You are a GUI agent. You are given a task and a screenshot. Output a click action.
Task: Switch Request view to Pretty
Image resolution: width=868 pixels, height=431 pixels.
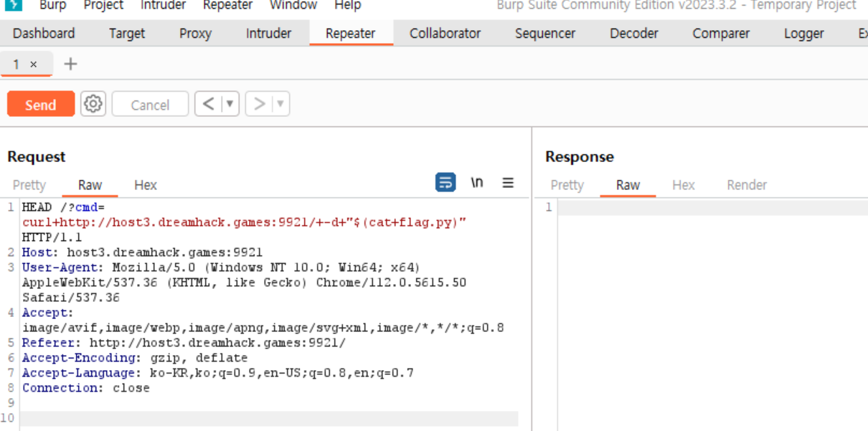[29, 185]
